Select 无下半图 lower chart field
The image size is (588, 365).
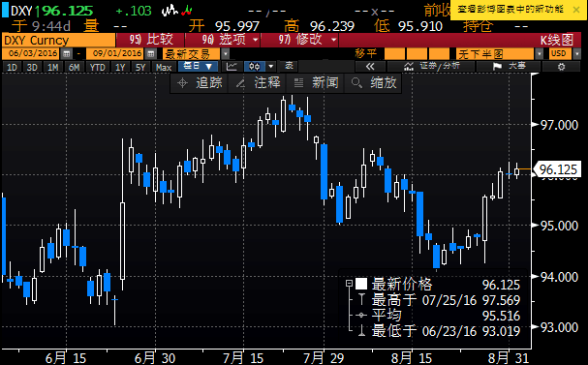coord(495,54)
